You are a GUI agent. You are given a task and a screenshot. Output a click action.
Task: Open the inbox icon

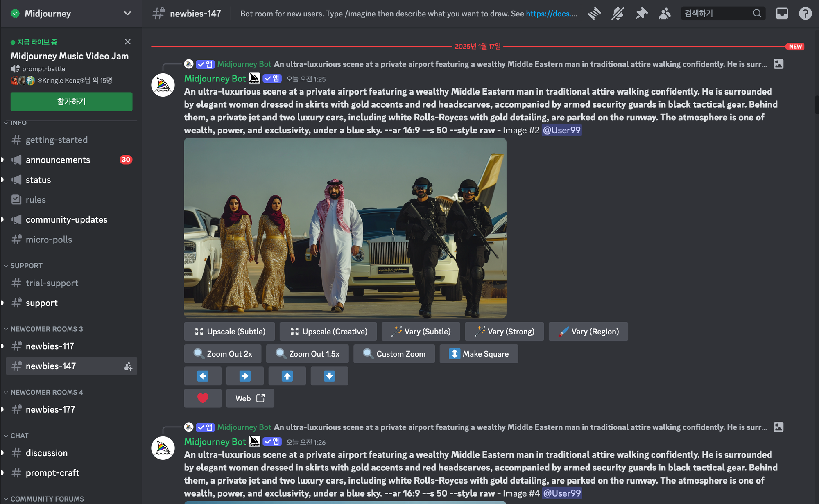pos(782,14)
